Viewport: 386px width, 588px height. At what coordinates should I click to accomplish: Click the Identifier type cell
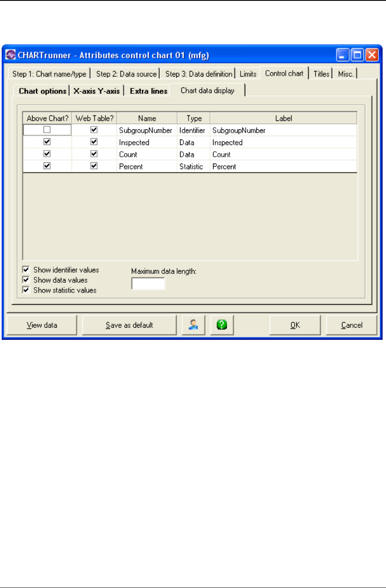point(194,130)
